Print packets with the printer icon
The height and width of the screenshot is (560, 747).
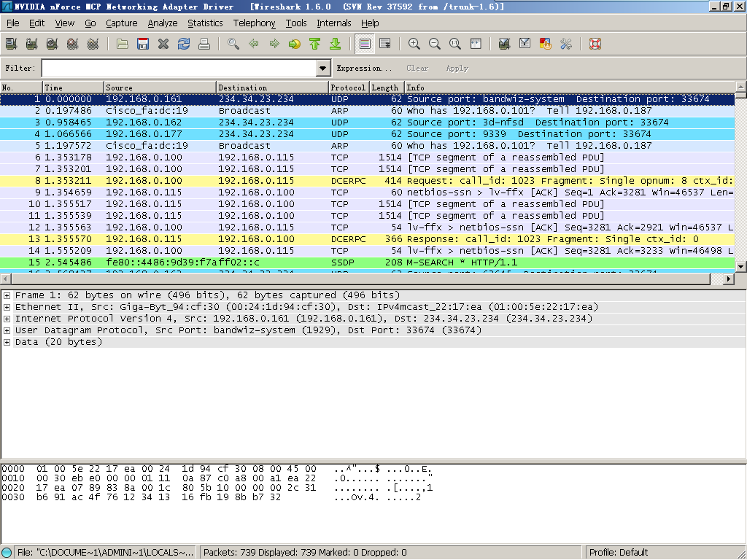(x=204, y=44)
